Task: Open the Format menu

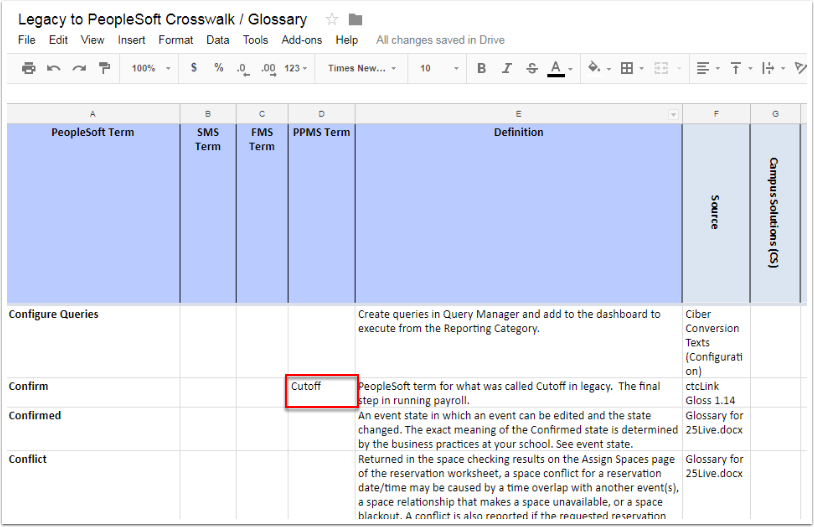Action: coord(175,40)
